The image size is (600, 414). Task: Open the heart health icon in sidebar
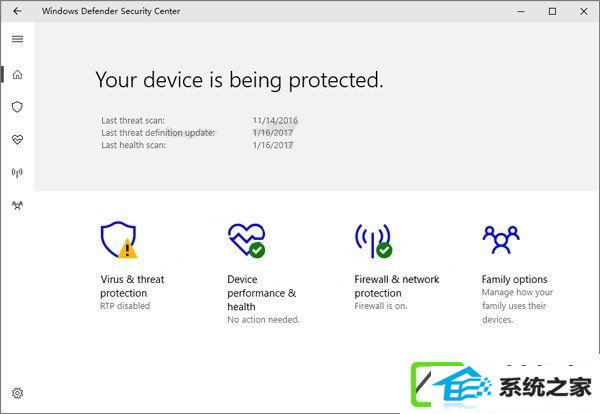pyautogui.click(x=17, y=140)
